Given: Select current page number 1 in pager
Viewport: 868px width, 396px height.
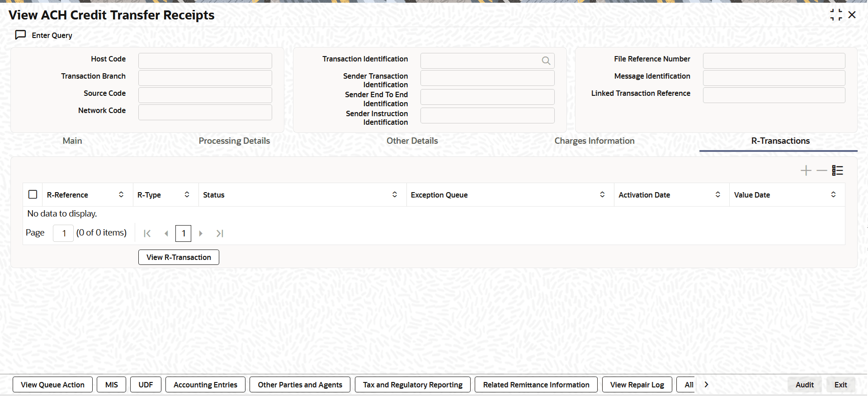Looking at the screenshot, I should 183,233.
